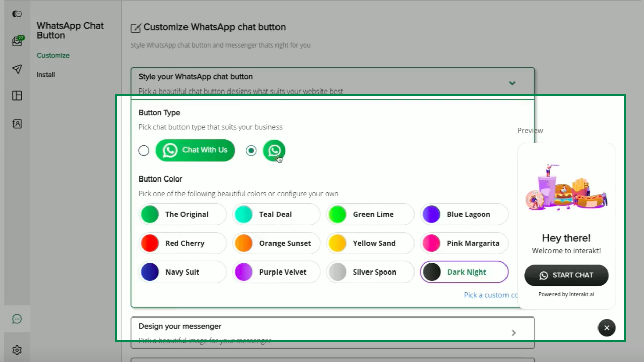644x362 pixels.
Task: Choose the Dark Night color option
Action: [x=464, y=272]
